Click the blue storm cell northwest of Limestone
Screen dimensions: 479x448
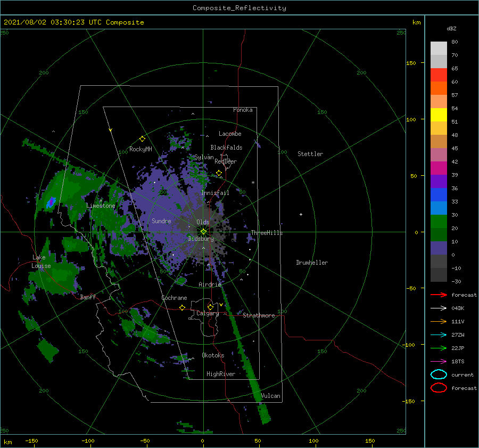click(x=51, y=202)
